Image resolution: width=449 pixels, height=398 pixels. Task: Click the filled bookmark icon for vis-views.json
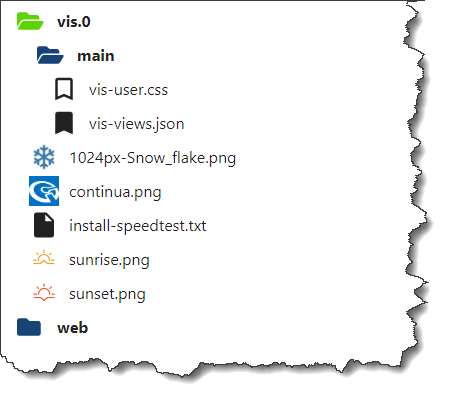tap(64, 123)
